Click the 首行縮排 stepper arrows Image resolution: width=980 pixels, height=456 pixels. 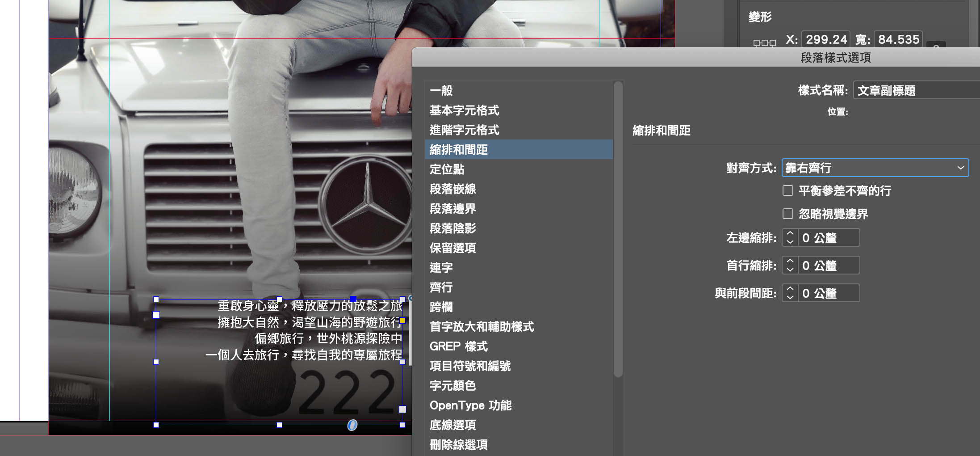point(790,266)
